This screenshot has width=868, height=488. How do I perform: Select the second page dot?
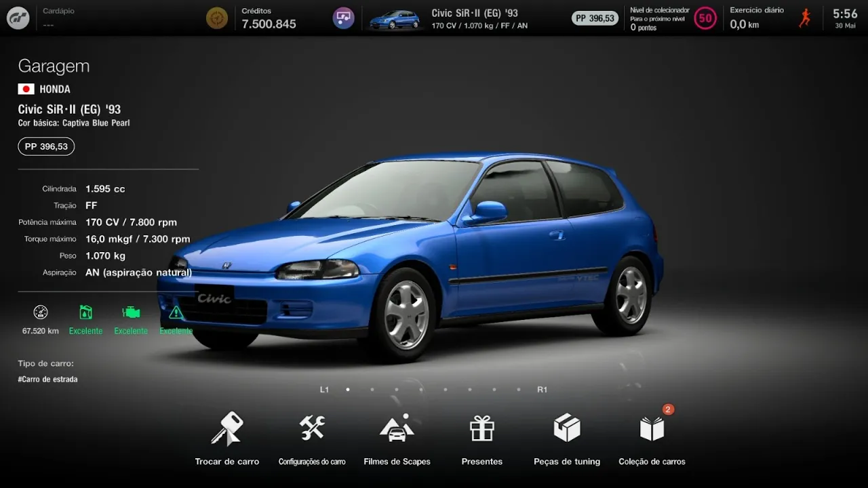372,390
